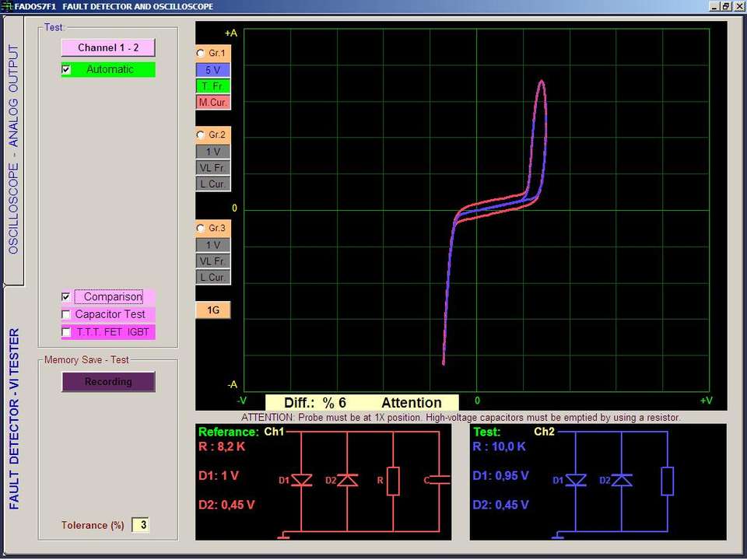Image resolution: width=747 pixels, height=560 pixels.
Task: Uncheck the Automatic checkbox
Action: coord(66,69)
